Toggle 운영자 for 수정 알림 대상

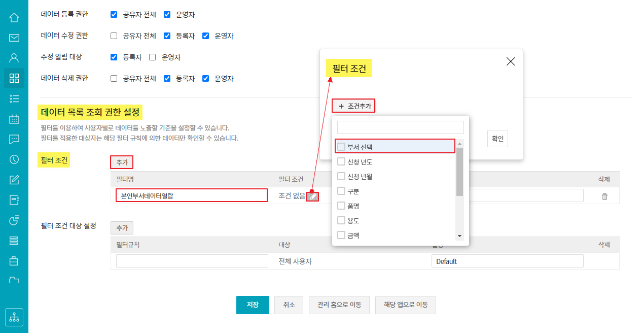(x=152, y=57)
